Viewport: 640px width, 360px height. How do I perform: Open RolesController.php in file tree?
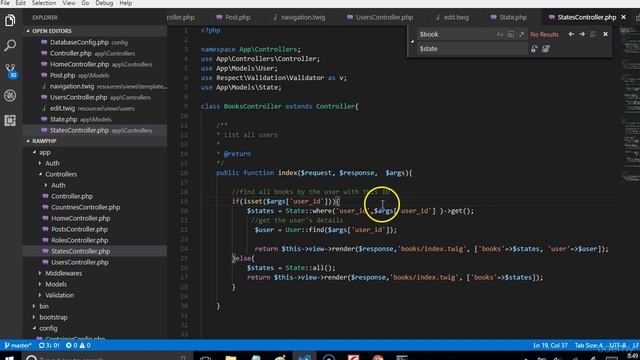coord(95,240)
